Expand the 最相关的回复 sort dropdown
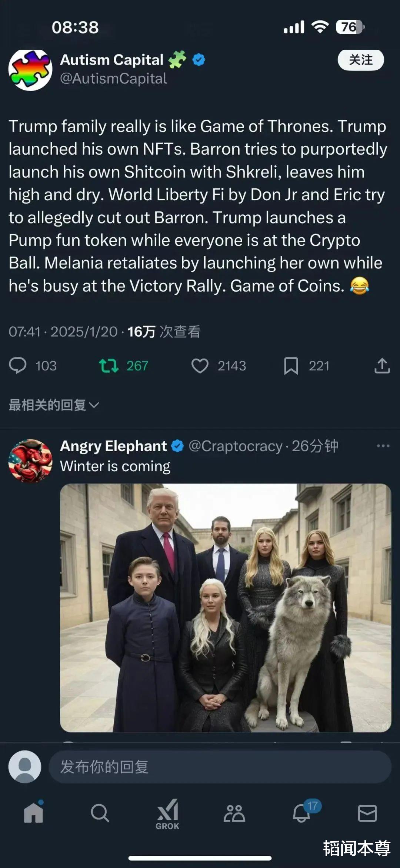The width and height of the screenshot is (400, 868). coord(54,405)
